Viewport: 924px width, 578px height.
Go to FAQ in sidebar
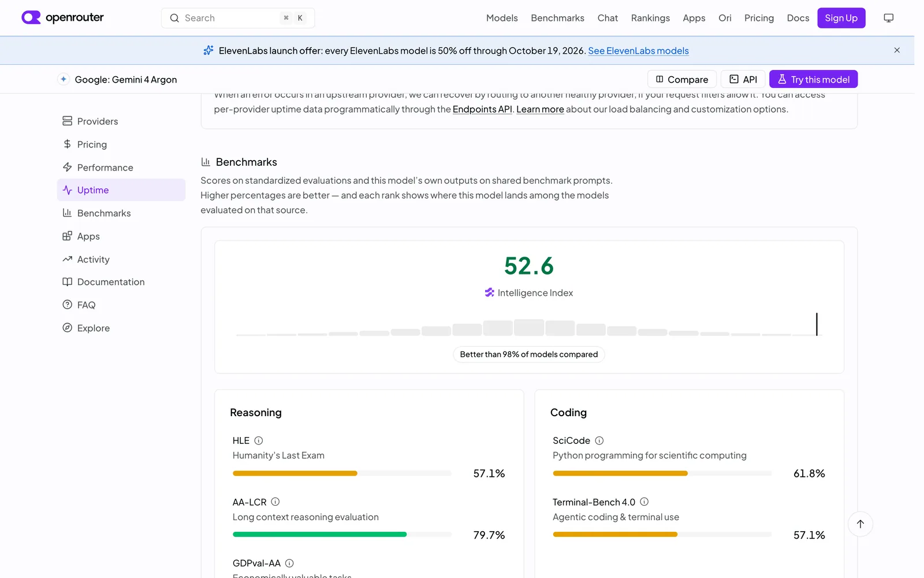tap(121, 305)
